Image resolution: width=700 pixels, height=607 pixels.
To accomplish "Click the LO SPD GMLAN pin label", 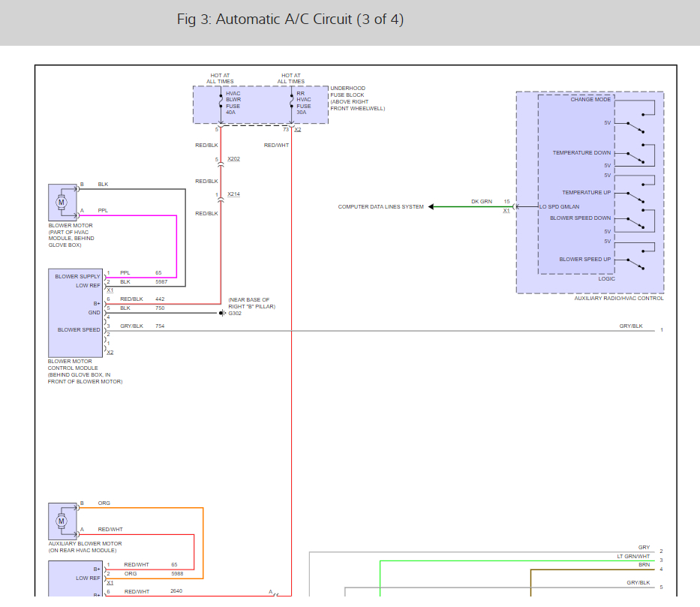I will (559, 207).
